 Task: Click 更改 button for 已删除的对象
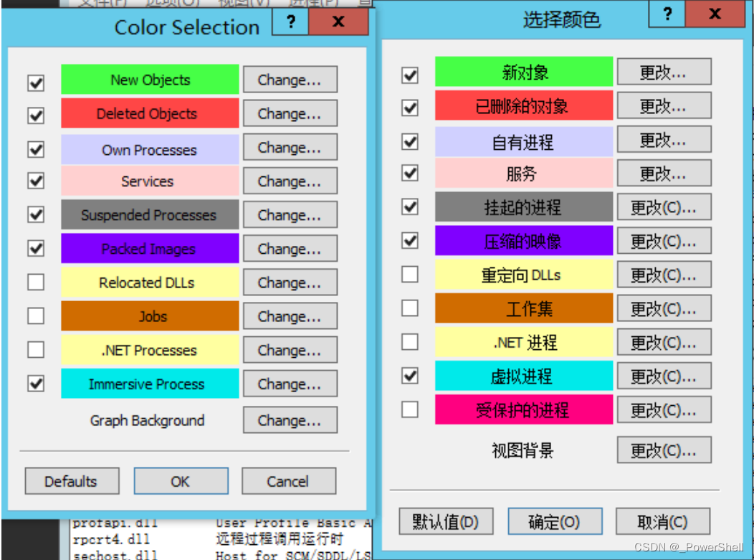664,105
